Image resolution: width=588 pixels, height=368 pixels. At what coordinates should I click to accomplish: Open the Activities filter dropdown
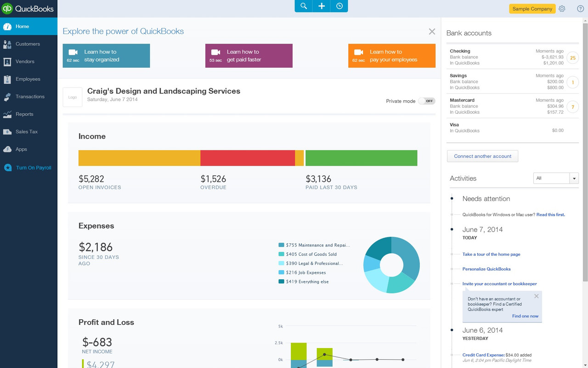(556, 178)
